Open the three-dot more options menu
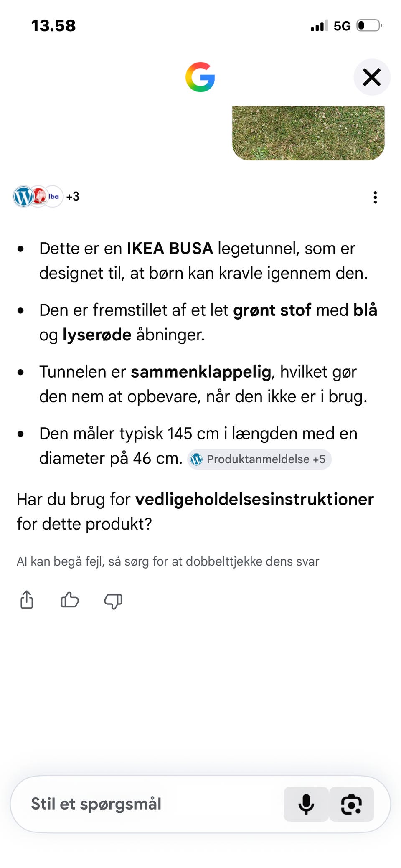 click(x=375, y=197)
